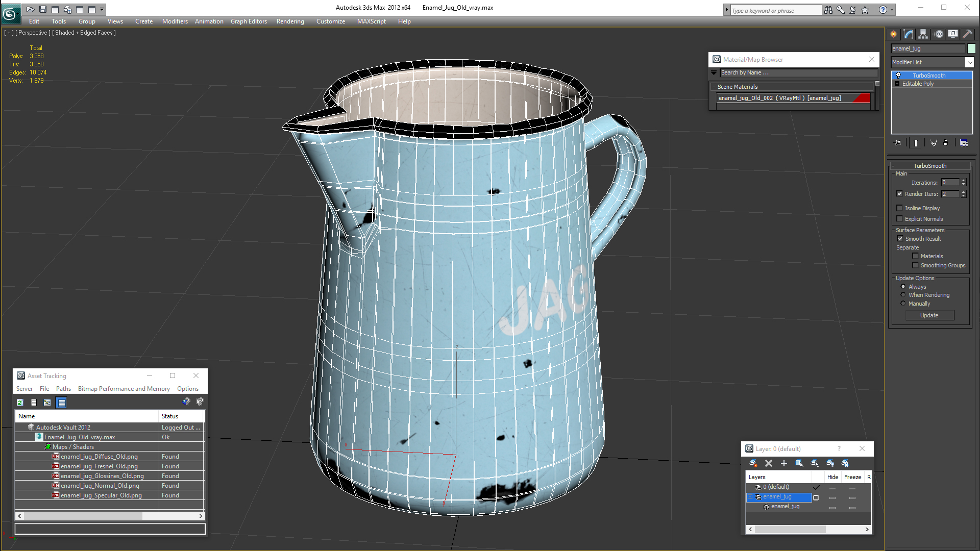Click Create New Layer icon

753,463
